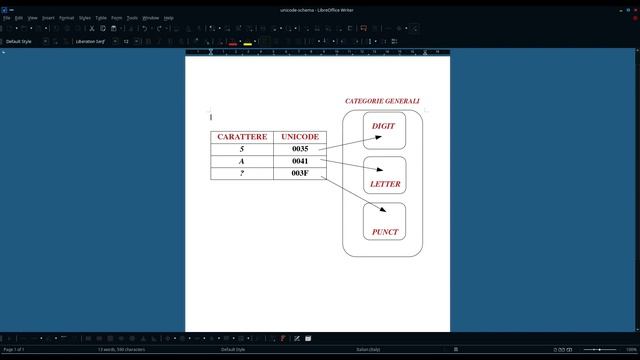Toggle italic formatting
The height and width of the screenshot is (360, 640).
coord(159,41)
